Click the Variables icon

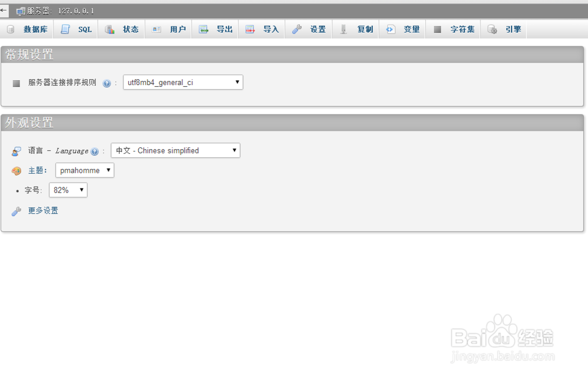390,29
